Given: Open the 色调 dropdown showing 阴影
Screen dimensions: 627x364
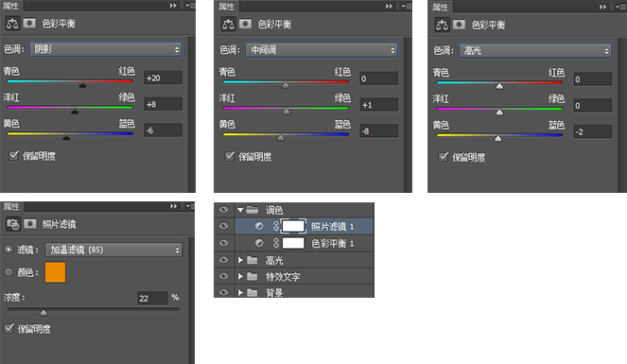Looking at the screenshot, I should coord(106,49).
